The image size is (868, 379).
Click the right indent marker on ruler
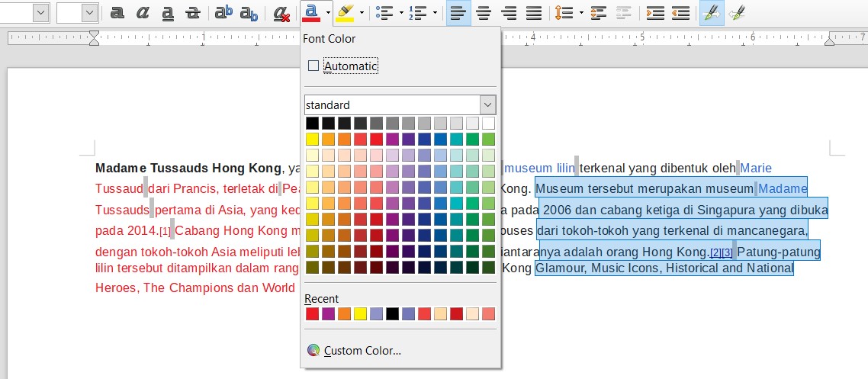(830, 41)
